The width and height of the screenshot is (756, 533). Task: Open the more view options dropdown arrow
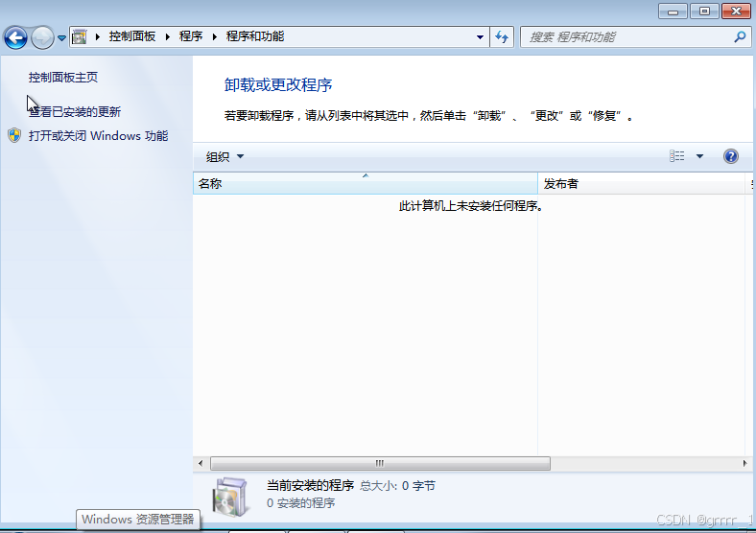[x=699, y=156]
